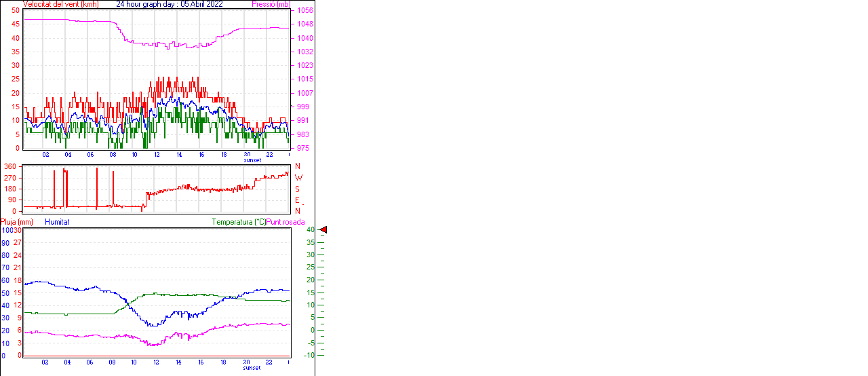
Task: Click the 50 value on wind speed axis
Action: pos(16,11)
